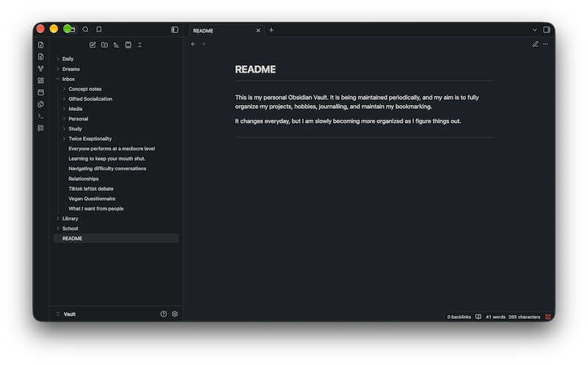
Task: Open the search pane magnifier icon
Action: click(85, 29)
